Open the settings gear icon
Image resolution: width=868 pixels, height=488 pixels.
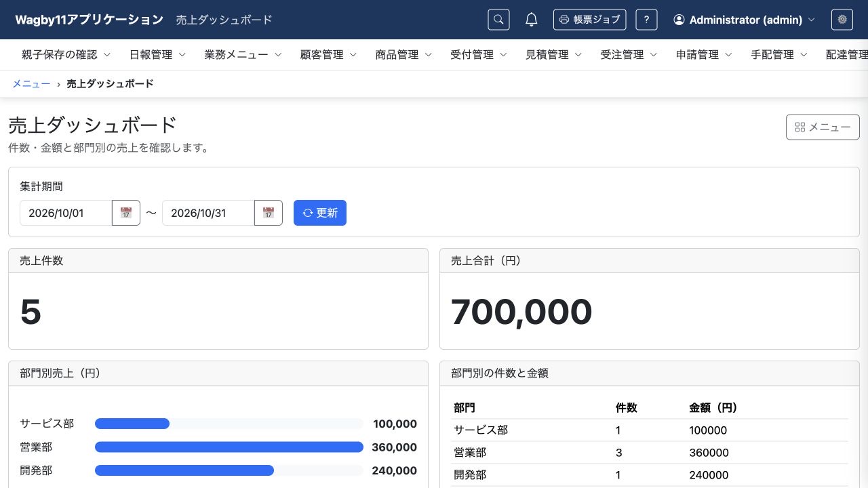(842, 20)
